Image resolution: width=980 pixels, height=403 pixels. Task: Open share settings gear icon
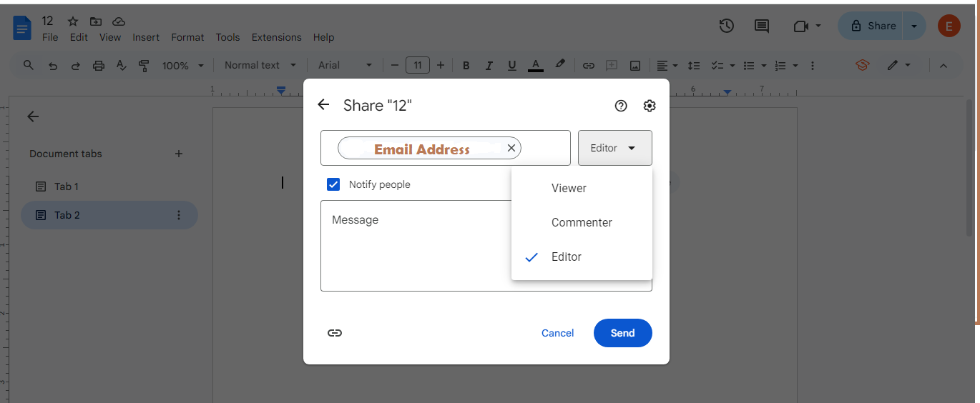click(x=650, y=106)
